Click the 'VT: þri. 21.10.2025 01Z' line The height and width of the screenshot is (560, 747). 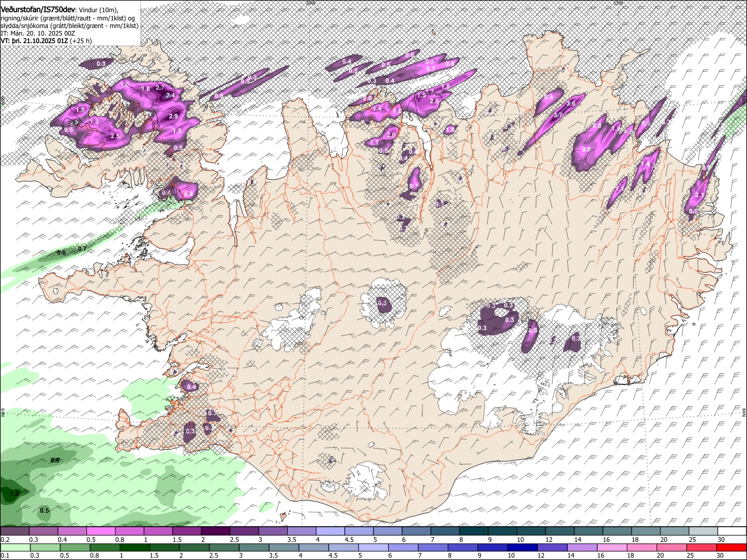click(34, 41)
